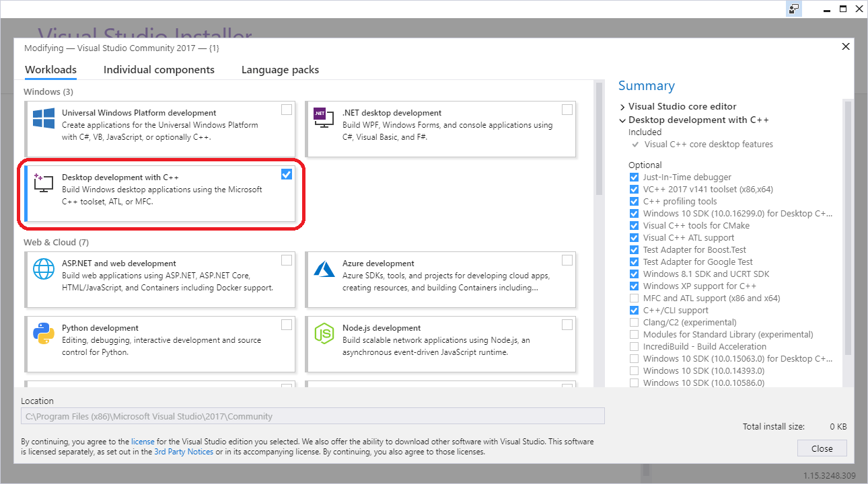868x484 pixels.
Task: Click the install Location path field
Action: pos(313,416)
